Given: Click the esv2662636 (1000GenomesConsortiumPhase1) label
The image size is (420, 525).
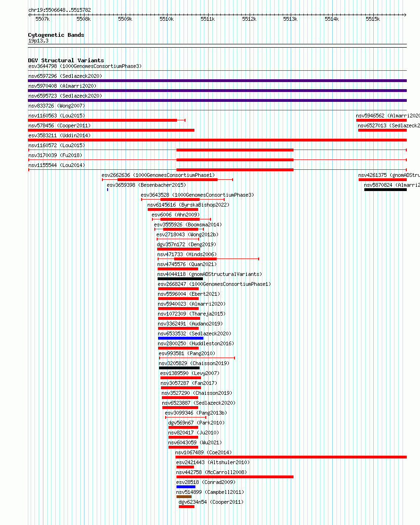Looking at the screenshot, I should pos(159,175).
